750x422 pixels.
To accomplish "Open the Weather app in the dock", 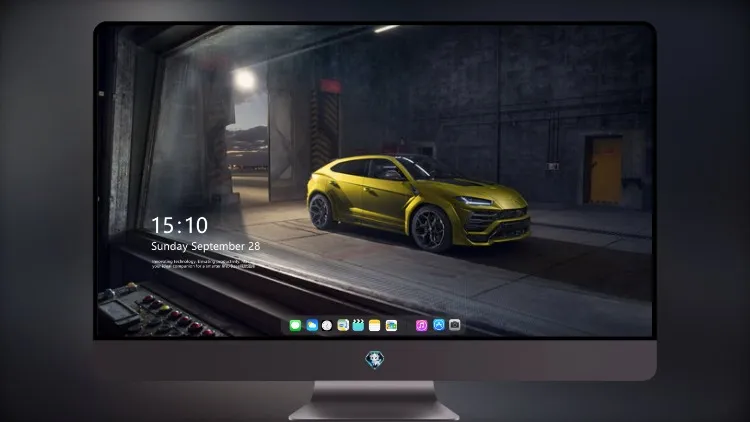I will point(312,325).
